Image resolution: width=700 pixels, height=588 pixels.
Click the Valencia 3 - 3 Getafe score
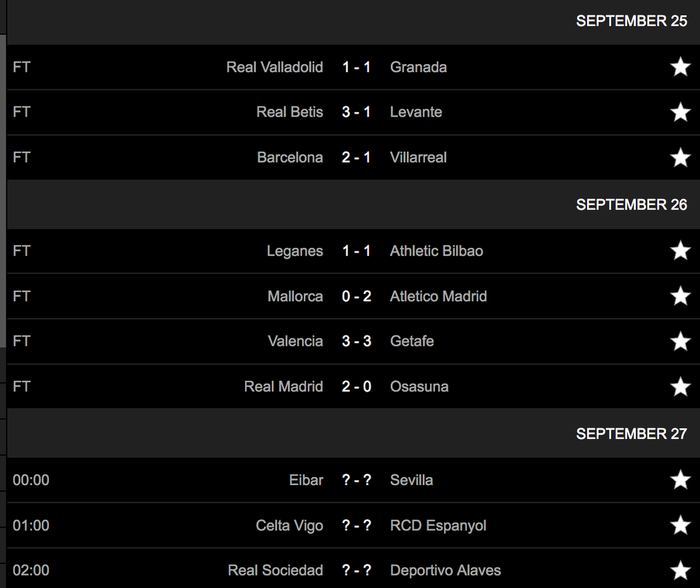pos(357,341)
